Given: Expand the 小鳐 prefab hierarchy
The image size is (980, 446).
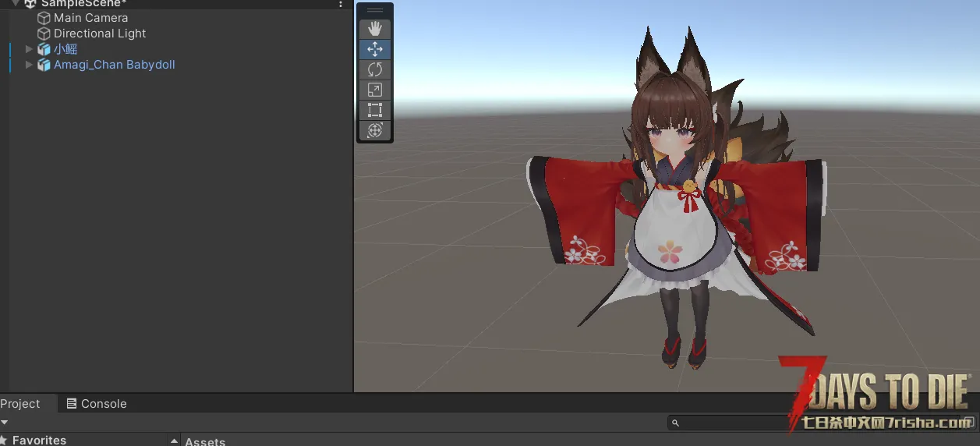Looking at the screenshot, I should [x=29, y=49].
